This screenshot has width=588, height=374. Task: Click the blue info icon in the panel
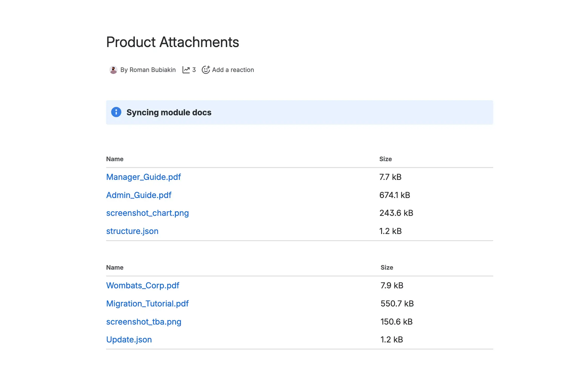coord(116,112)
